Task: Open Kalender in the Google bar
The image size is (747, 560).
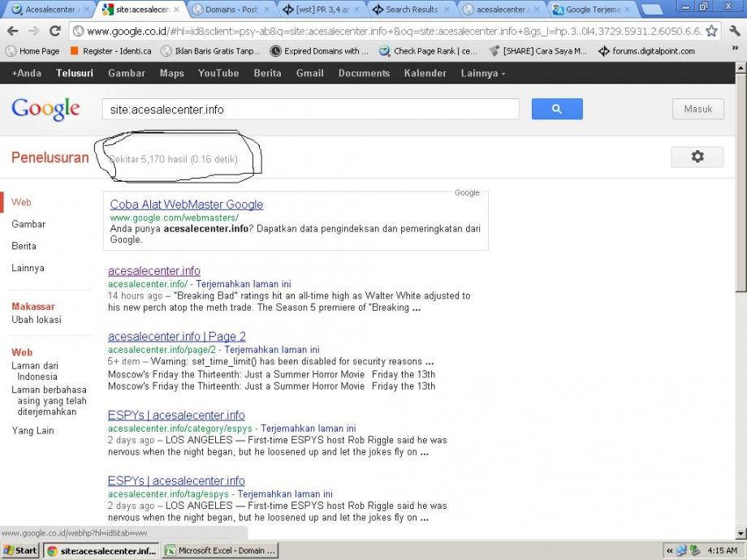Action: pos(425,73)
